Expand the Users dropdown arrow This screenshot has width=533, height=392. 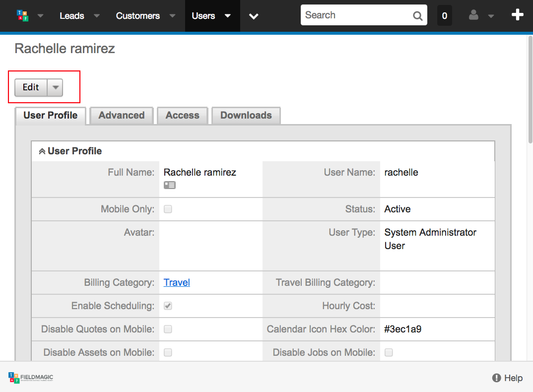click(228, 16)
